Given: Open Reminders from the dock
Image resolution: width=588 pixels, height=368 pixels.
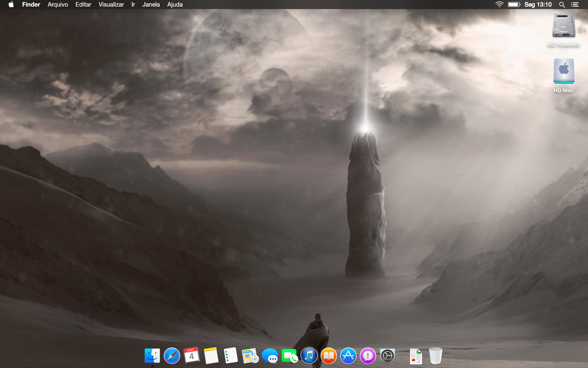Looking at the screenshot, I should (231, 356).
